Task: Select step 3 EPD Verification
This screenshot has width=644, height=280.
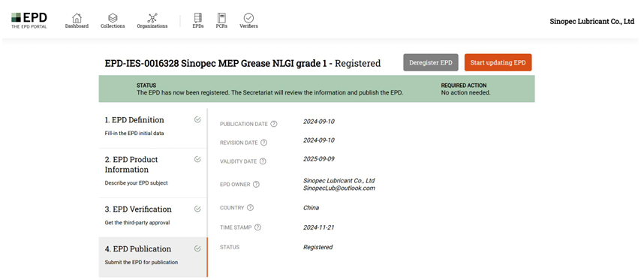Action: click(x=153, y=217)
